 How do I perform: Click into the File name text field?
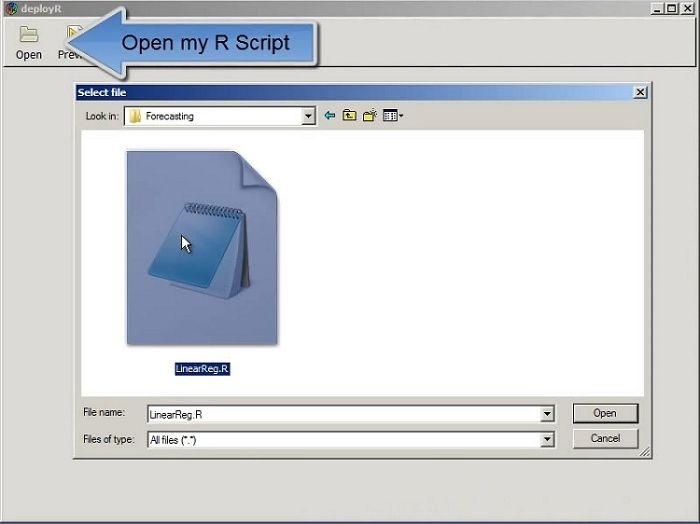[340, 413]
